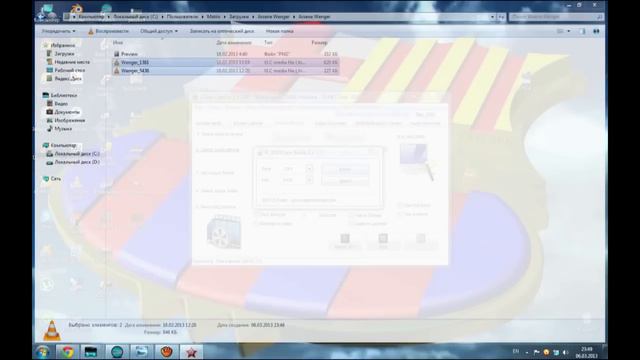Click the round teal taskbar icon

[x=117, y=352]
